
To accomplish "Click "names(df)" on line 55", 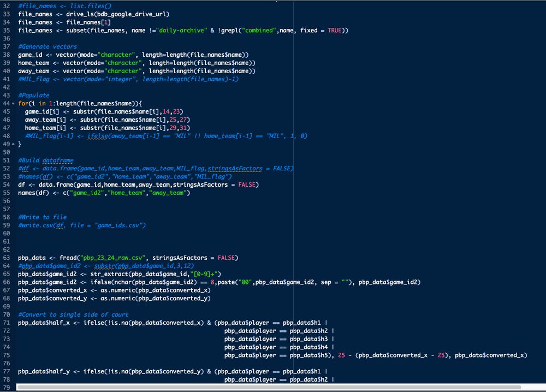I will click(33, 193).
